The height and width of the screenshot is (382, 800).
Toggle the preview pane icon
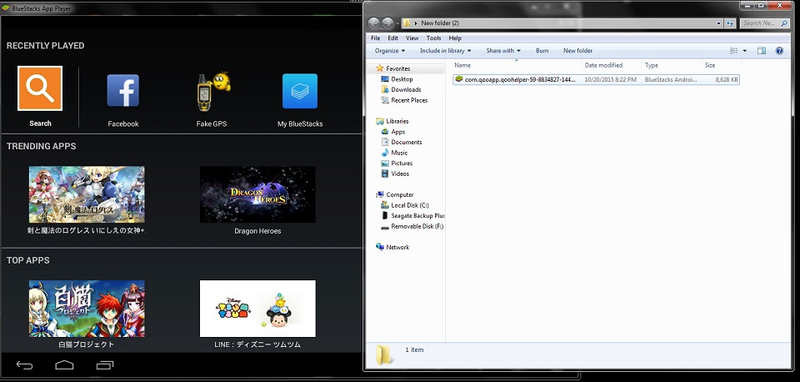click(x=762, y=50)
